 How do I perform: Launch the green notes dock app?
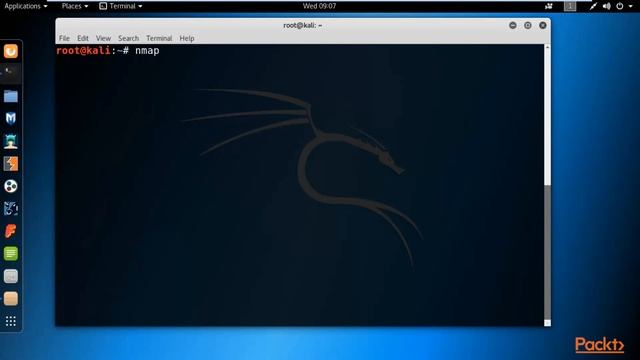[x=11, y=254]
